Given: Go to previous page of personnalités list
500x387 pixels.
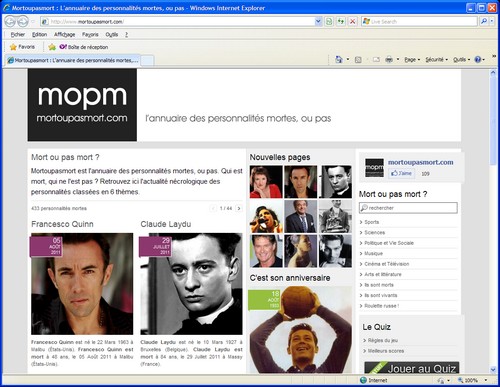Looking at the screenshot, I should coord(213,208).
